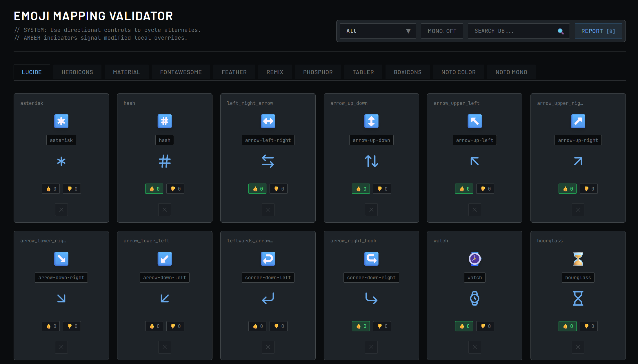
Task: Dismiss the hourglass card with X
Action: pos(578,347)
